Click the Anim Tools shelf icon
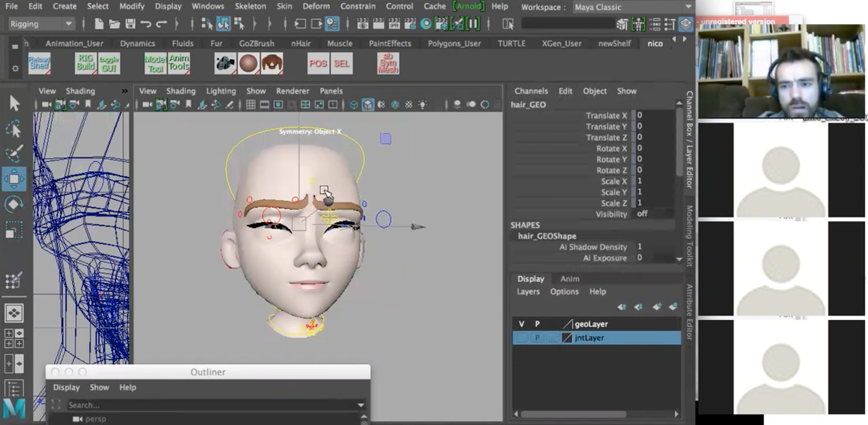 (178, 64)
